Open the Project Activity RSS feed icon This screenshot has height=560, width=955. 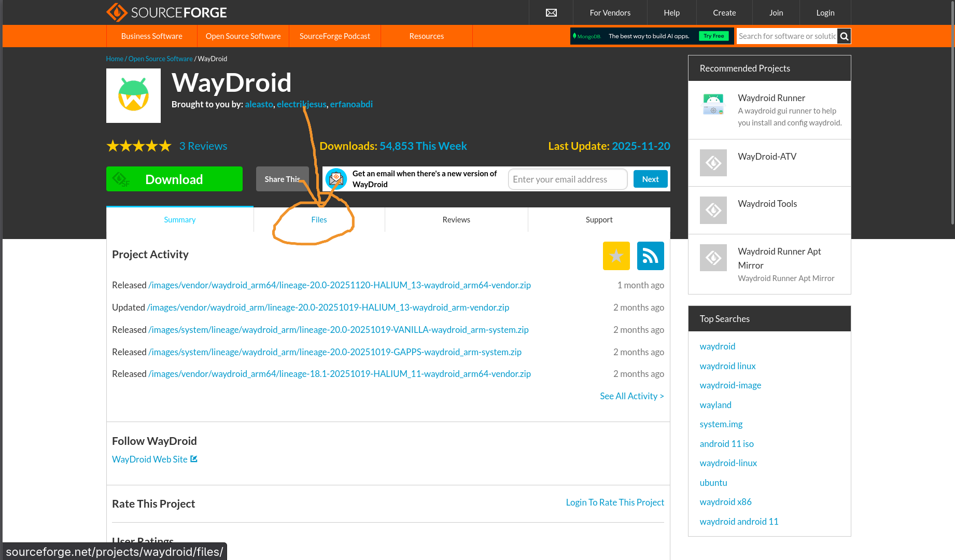(650, 256)
